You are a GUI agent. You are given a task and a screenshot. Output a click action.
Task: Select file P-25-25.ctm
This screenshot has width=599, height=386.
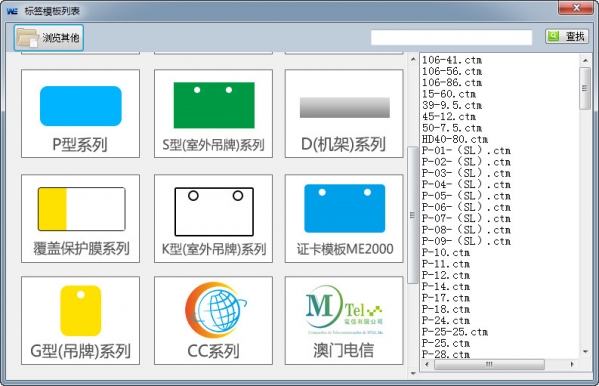point(455,332)
